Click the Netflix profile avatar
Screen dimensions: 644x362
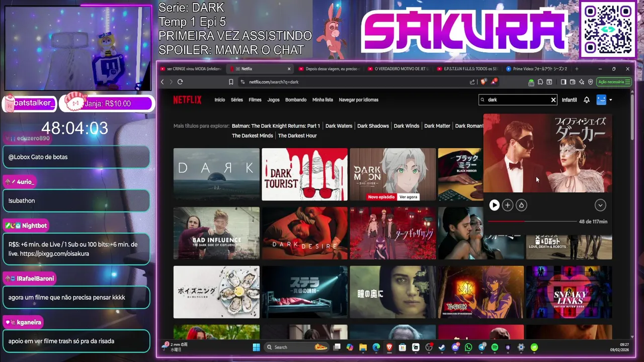601,100
